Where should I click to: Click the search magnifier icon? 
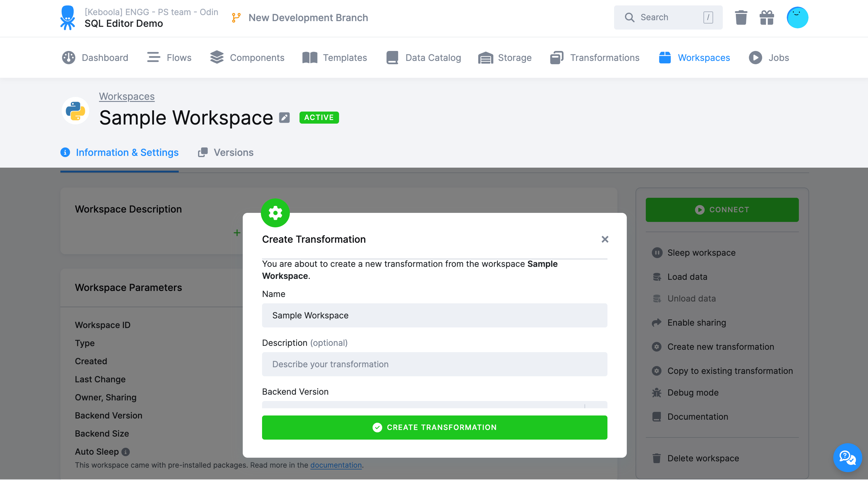tap(629, 17)
